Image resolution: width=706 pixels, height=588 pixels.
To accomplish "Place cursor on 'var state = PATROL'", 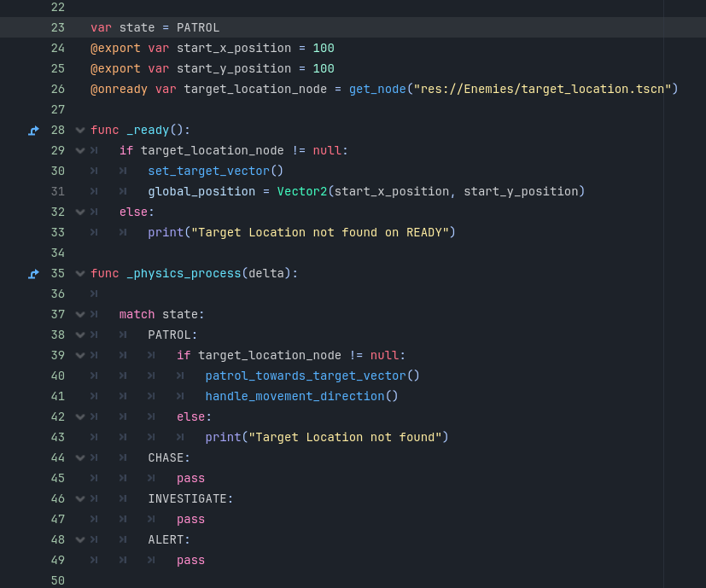I will click(x=155, y=28).
